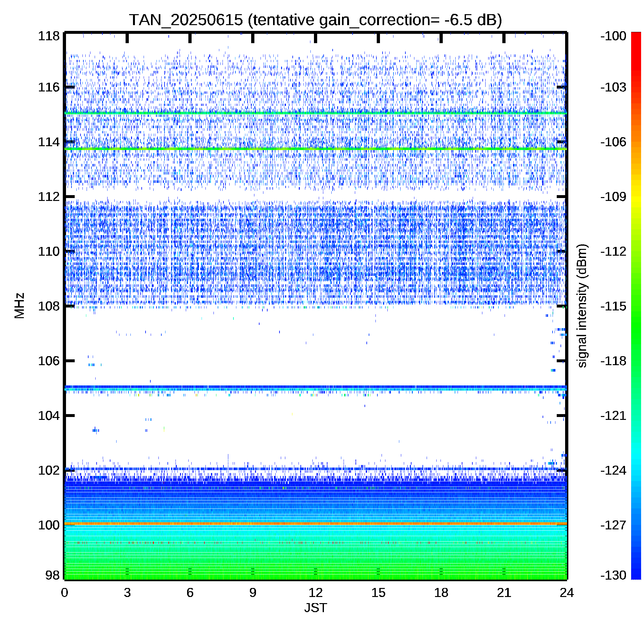Click the thin blue line at 102 MHz
644x644 pixels.
pyautogui.click(x=315, y=469)
